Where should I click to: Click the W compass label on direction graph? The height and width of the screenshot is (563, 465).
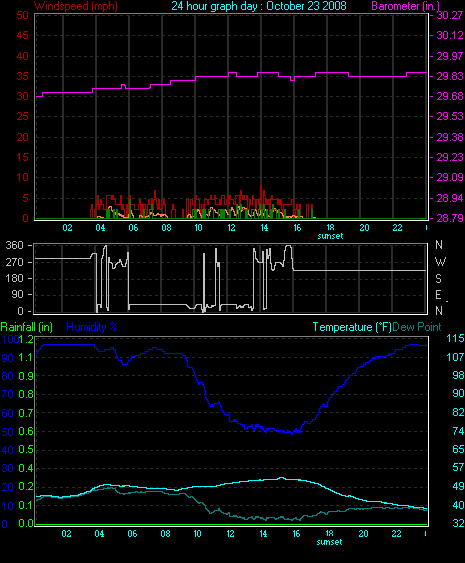click(440, 261)
